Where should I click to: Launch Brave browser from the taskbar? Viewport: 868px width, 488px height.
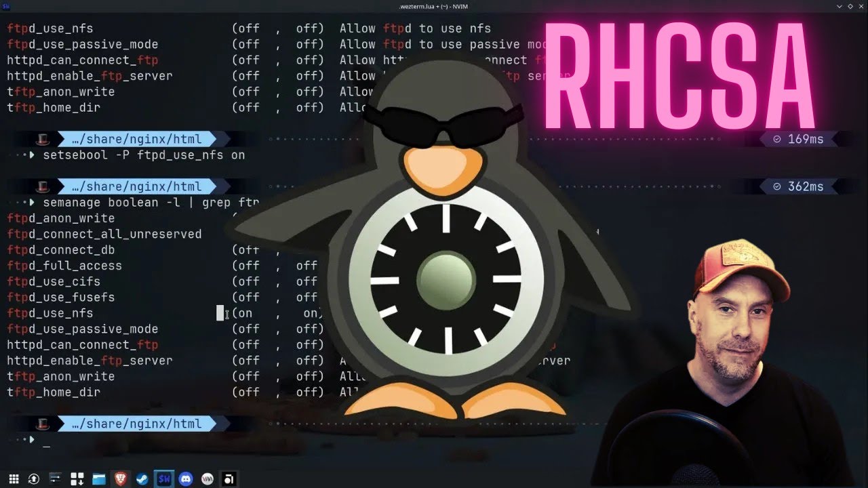point(121,479)
